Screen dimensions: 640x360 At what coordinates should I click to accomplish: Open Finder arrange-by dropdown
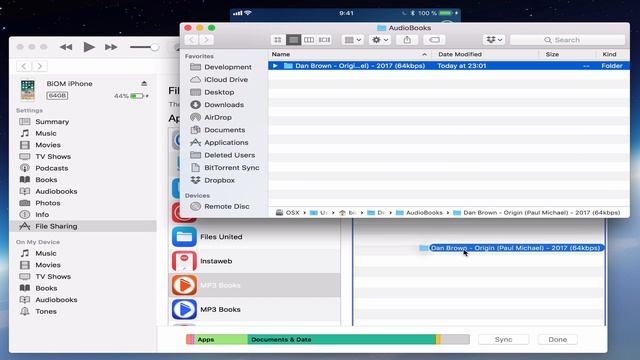pyautogui.click(x=353, y=40)
